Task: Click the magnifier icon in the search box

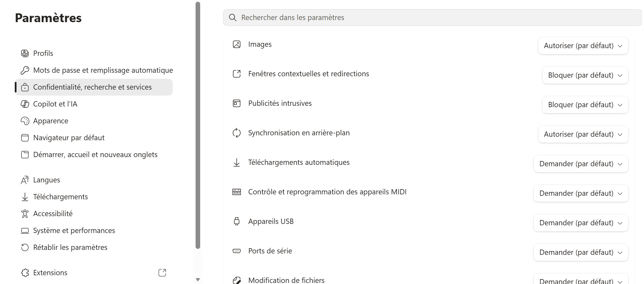Action: click(232, 18)
